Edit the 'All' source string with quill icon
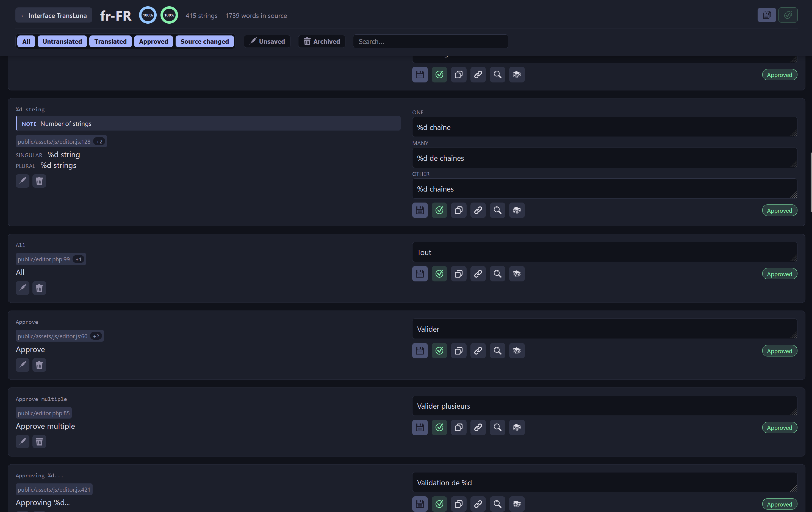812x512 pixels. tap(22, 288)
